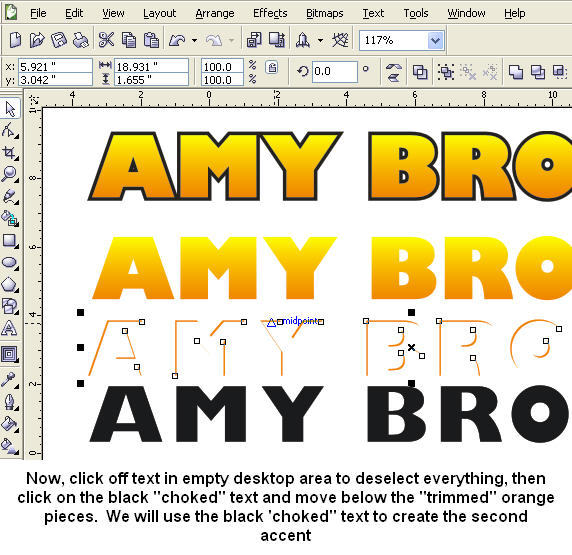The height and width of the screenshot is (555, 572).
Task: Click the Import icon
Action: (254, 40)
